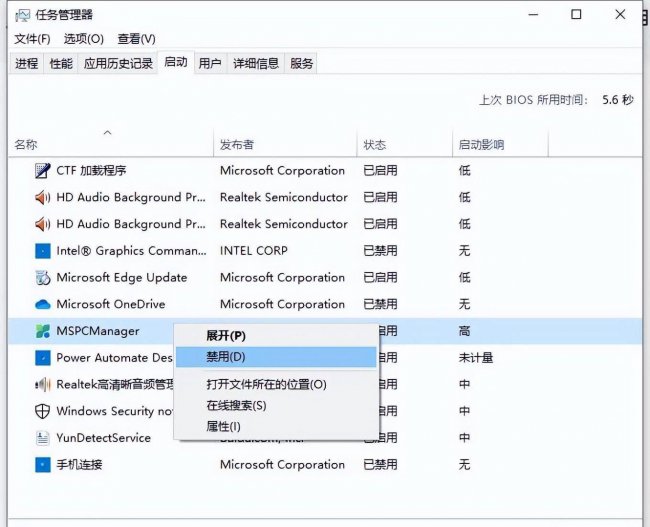The image size is (650, 527).
Task: Open the 文件(F) menu
Action: (x=32, y=39)
